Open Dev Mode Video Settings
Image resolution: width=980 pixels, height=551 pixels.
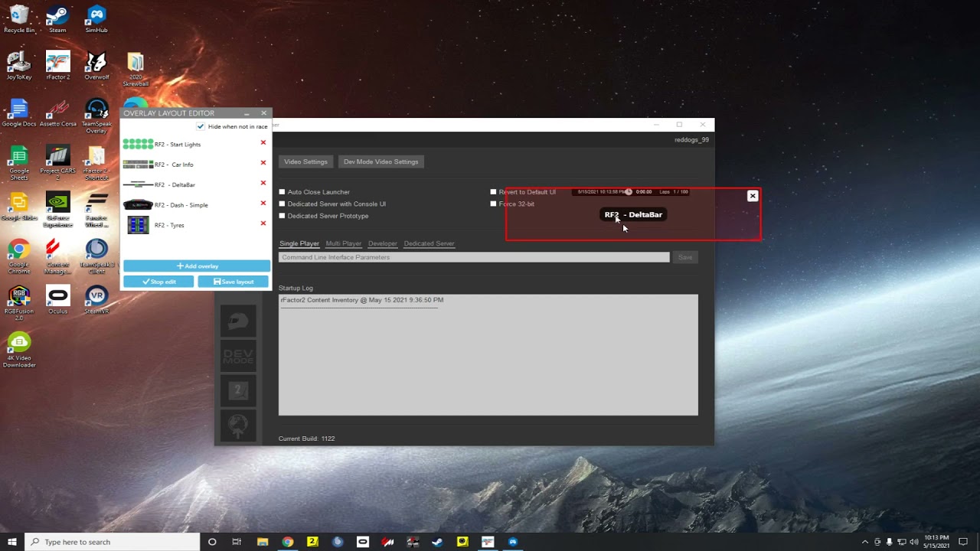[381, 161]
